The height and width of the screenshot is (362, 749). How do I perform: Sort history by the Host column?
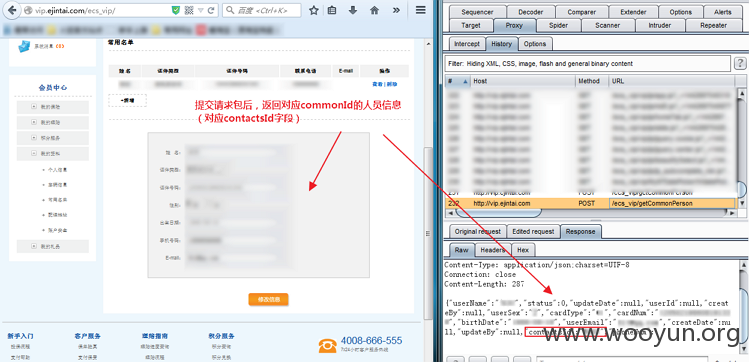[523, 81]
